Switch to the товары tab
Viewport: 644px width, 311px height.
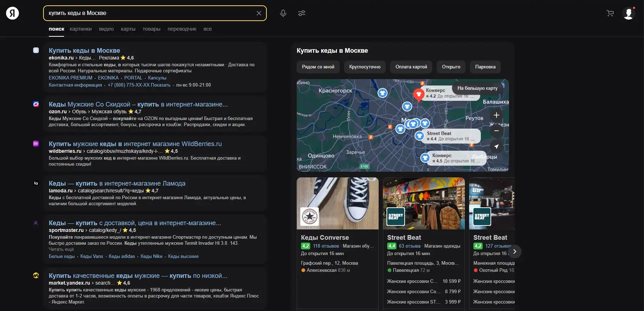[151, 29]
